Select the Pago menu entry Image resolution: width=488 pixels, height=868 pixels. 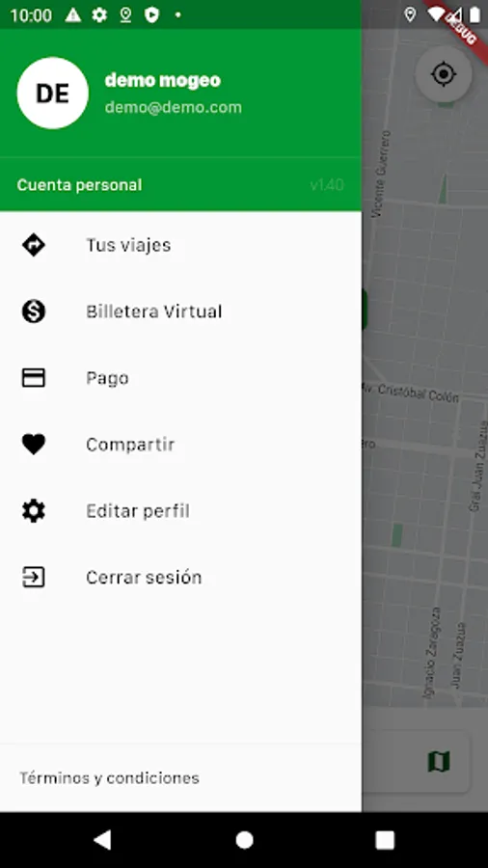tap(181, 377)
